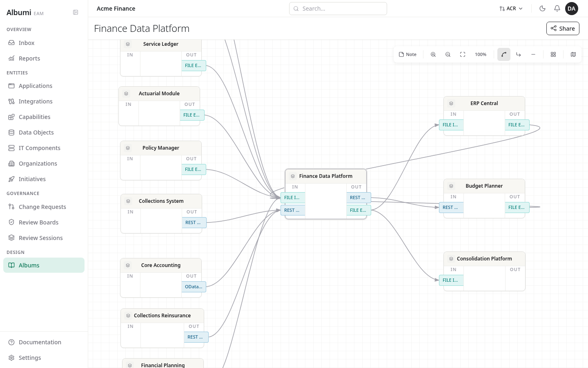Select Actuarial Module FILE E... output port

[192, 115]
